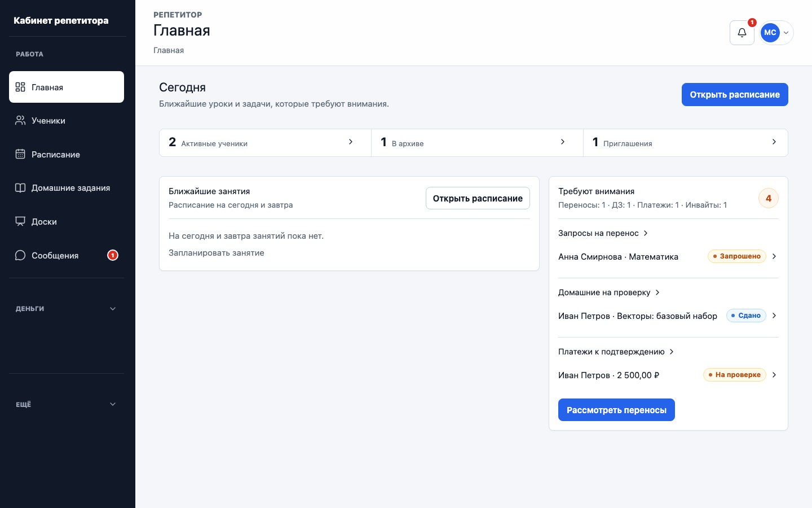Open the В архиве card chevron
Image resolution: width=812 pixels, height=508 pixels.
point(562,142)
